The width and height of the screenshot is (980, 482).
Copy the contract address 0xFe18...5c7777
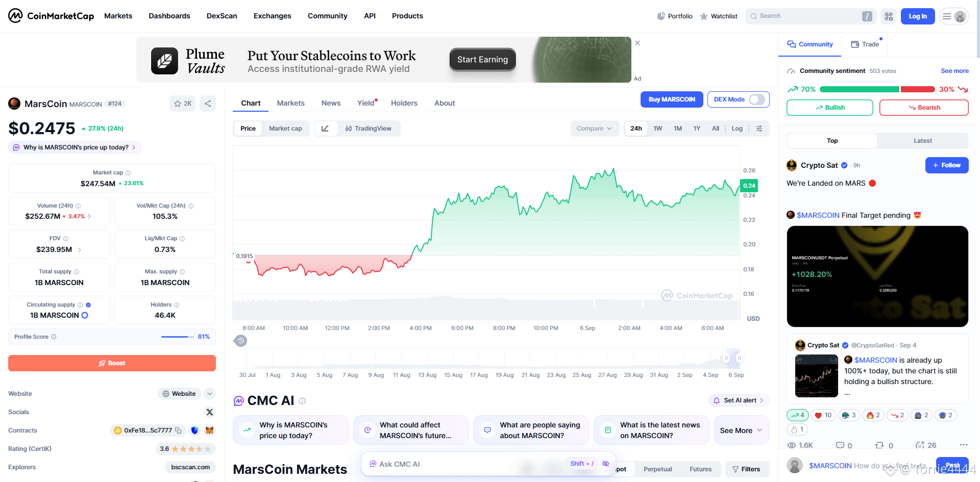pos(178,430)
